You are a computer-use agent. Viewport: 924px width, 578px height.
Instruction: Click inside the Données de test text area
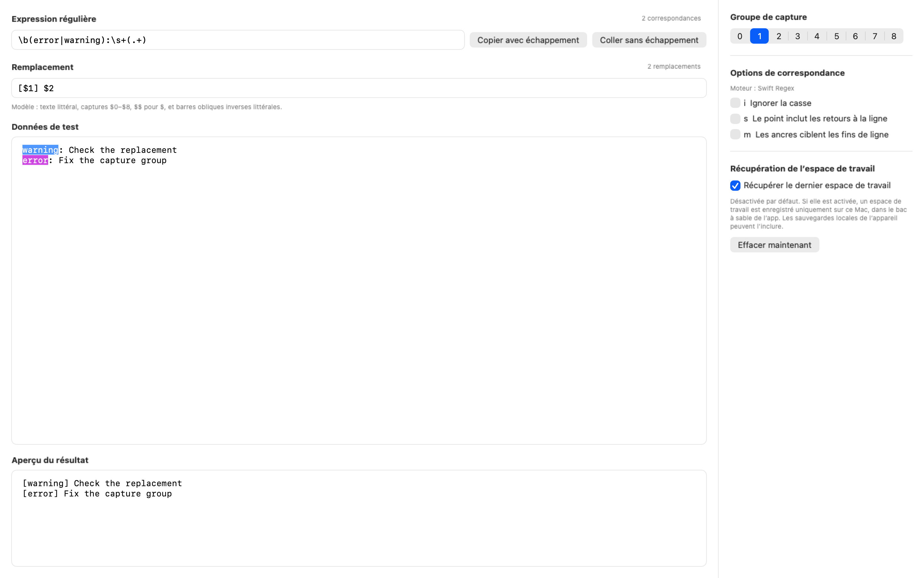(x=359, y=291)
